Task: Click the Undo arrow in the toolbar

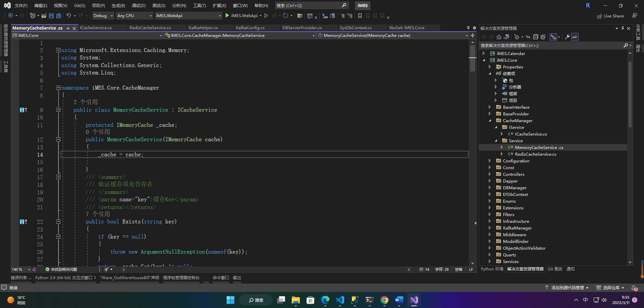Action: click(69, 16)
